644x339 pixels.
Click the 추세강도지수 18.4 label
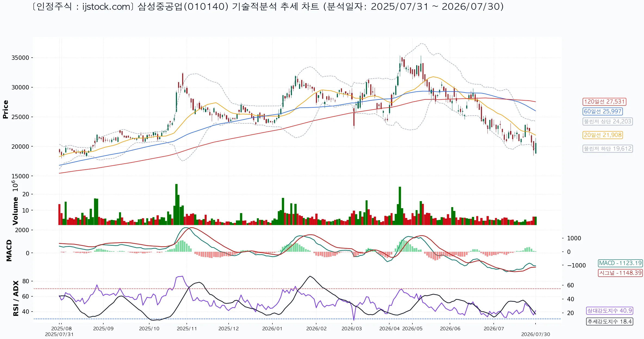pos(609,322)
